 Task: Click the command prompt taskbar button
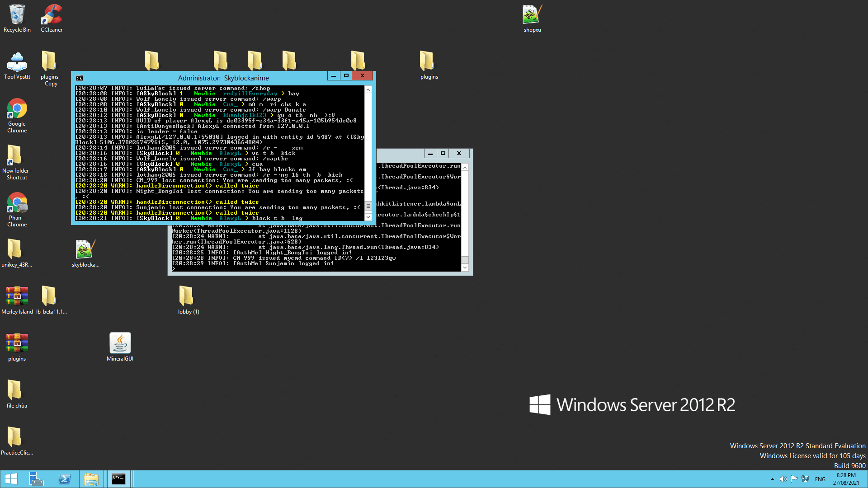[118, 479]
